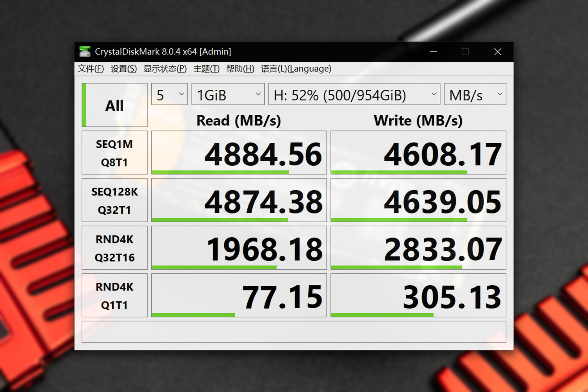Start the SEQ128K Q32T1 benchmark test
This screenshot has height=392, width=588.
(114, 200)
